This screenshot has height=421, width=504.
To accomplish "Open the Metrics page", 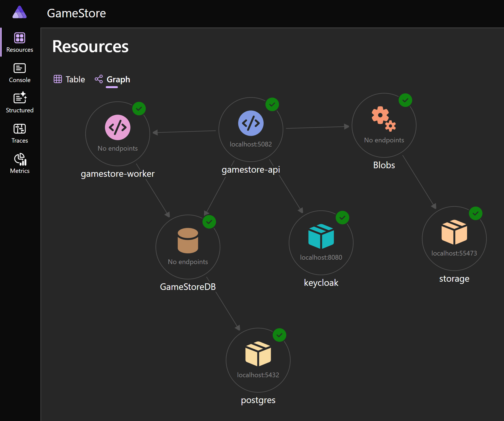I will (x=20, y=164).
